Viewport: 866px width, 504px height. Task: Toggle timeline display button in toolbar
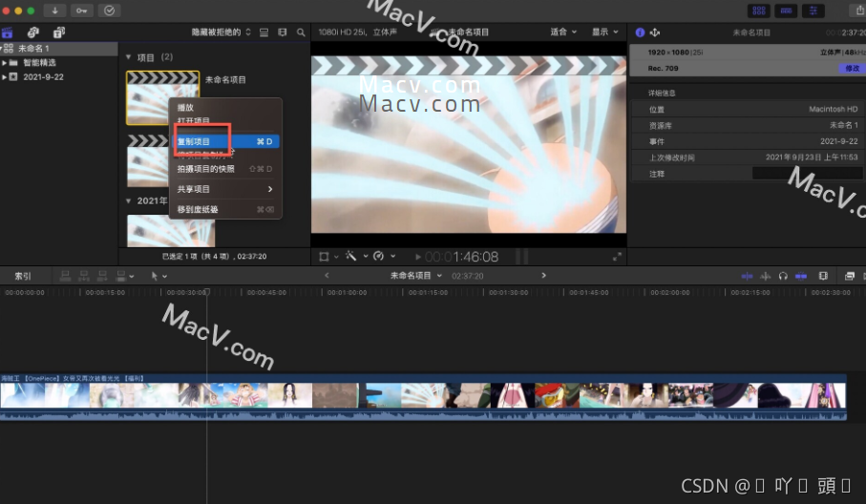[786, 10]
